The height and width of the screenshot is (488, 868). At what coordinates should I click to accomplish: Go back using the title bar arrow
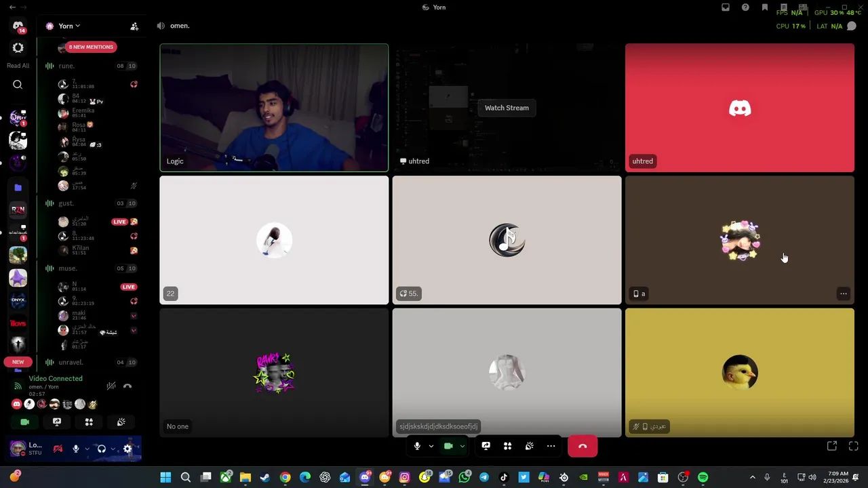coord(12,7)
